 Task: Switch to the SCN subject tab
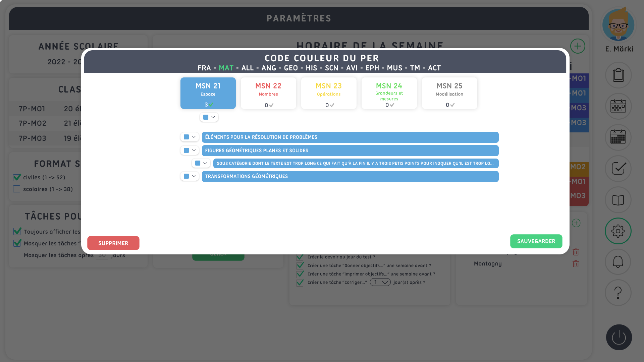click(331, 68)
